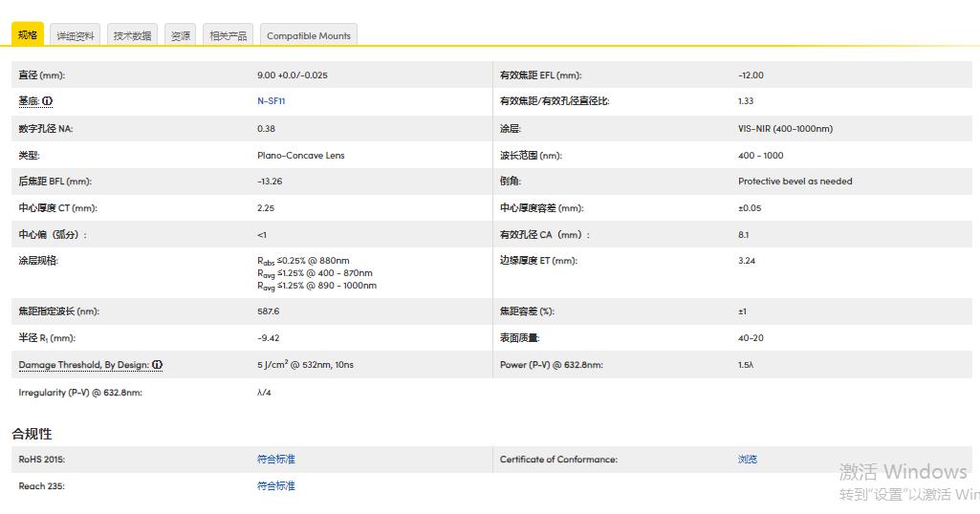Select the center thickness value 2.25
980x514 pixels.
coord(266,208)
